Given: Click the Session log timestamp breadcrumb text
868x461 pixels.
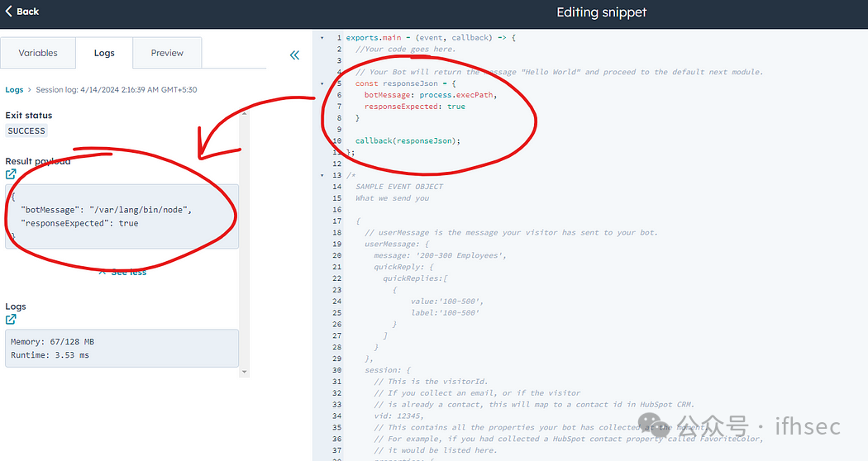Looking at the screenshot, I should (x=117, y=90).
